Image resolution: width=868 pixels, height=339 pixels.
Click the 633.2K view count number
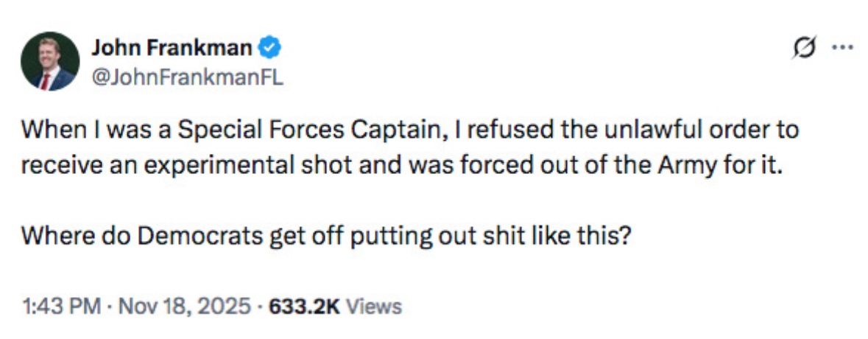tap(304, 306)
